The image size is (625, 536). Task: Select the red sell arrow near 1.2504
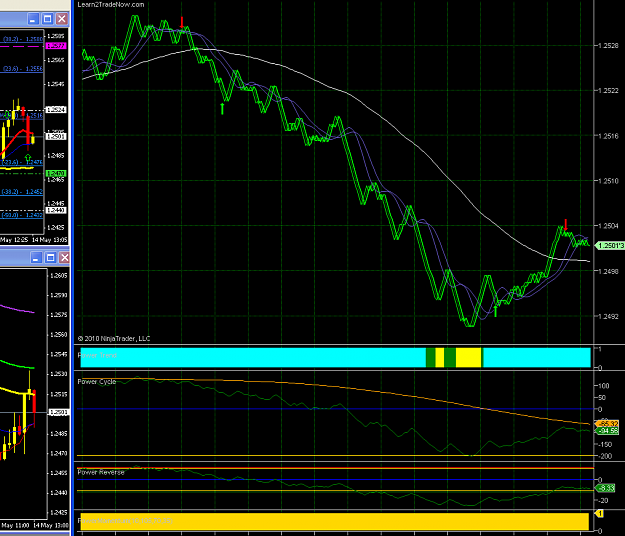[566, 224]
